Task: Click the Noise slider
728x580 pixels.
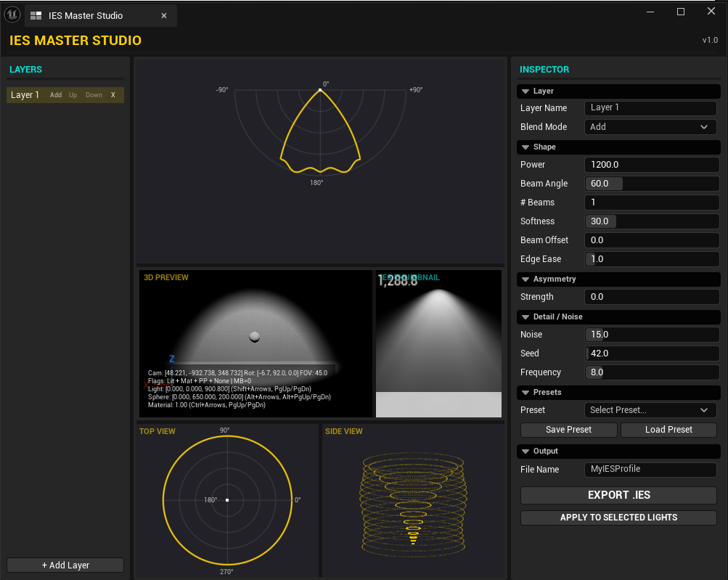Action: (x=652, y=335)
